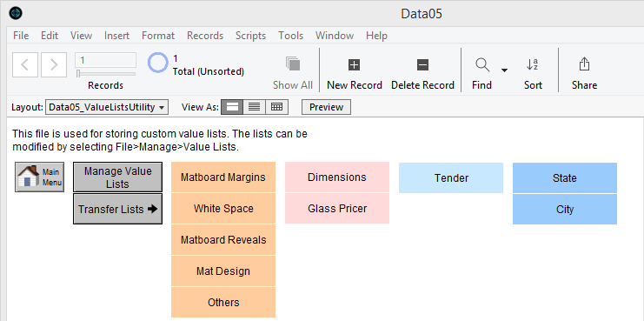Open Mat Design list
The width and height of the screenshot is (644, 321).
223,271
